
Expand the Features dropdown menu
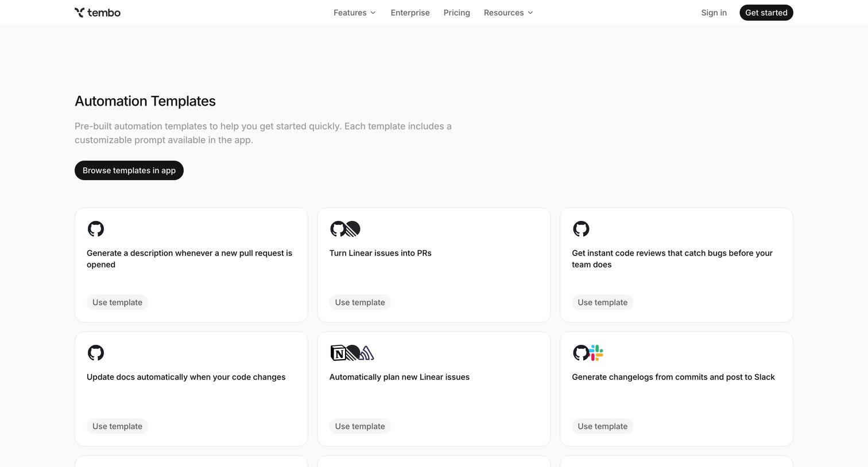coord(355,13)
